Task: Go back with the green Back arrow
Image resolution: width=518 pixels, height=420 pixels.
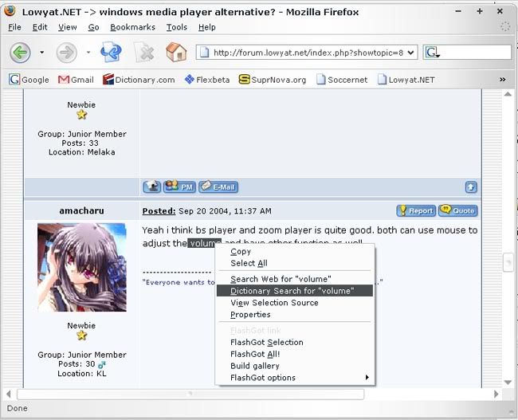Action: 20,53
